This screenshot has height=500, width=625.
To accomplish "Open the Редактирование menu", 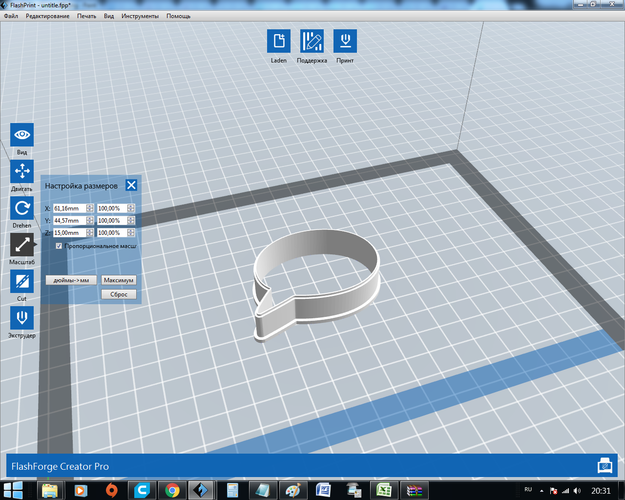I will [x=47, y=16].
